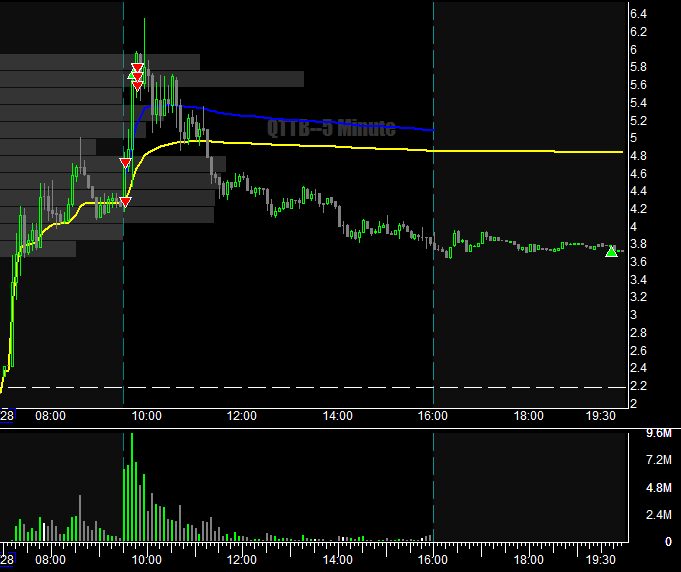
Task: Click the boxed date 28 under volume panel
Action: coord(7,559)
